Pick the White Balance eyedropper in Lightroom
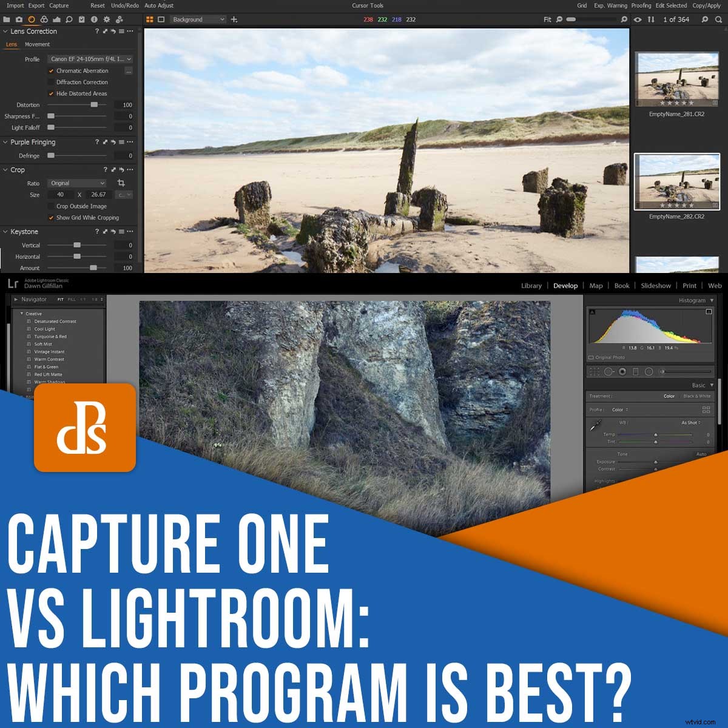Screen dimensions: 728x728 pyautogui.click(x=595, y=425)
